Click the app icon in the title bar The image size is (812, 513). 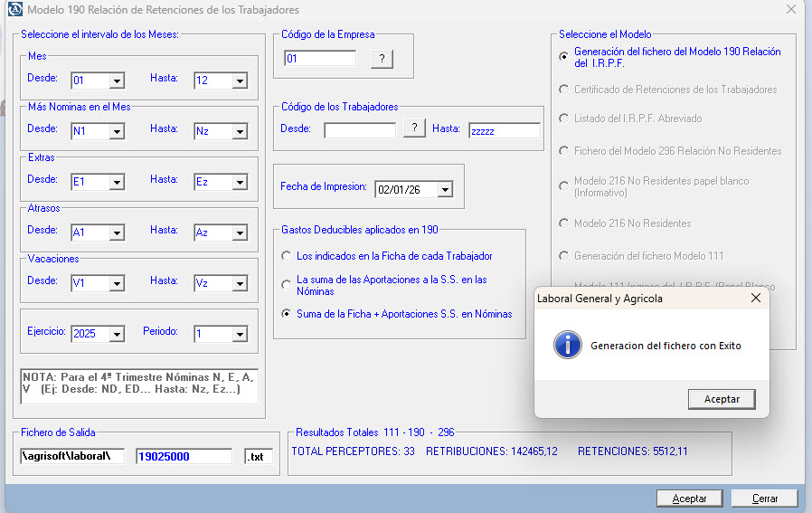click(14, 10)
